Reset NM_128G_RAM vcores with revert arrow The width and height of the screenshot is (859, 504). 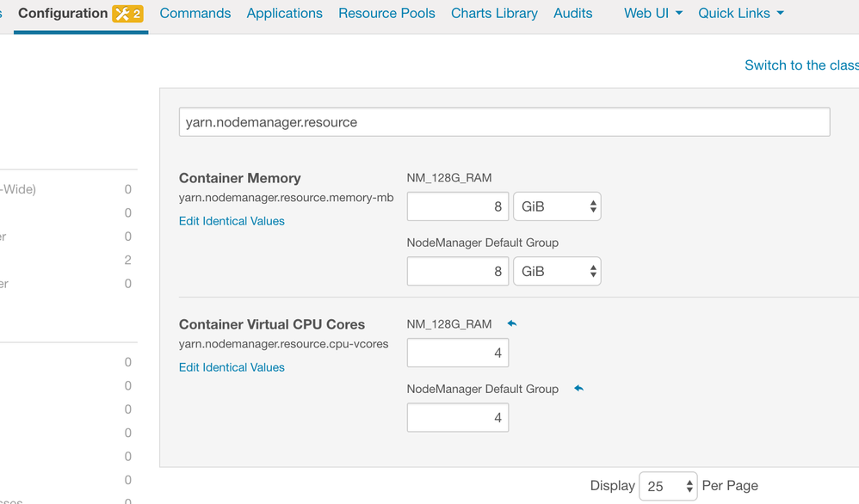point(512,324)
